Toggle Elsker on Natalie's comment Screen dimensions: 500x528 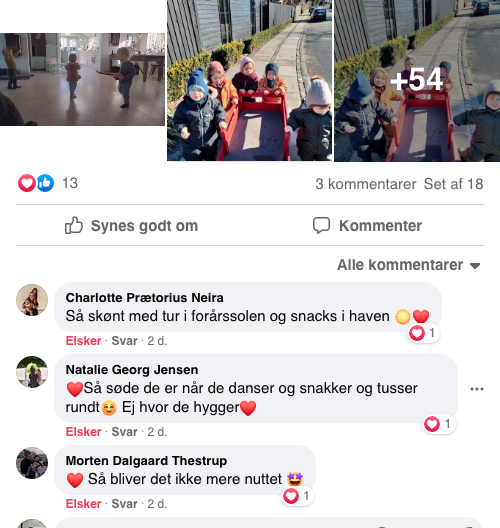click(x=84, y=432)
